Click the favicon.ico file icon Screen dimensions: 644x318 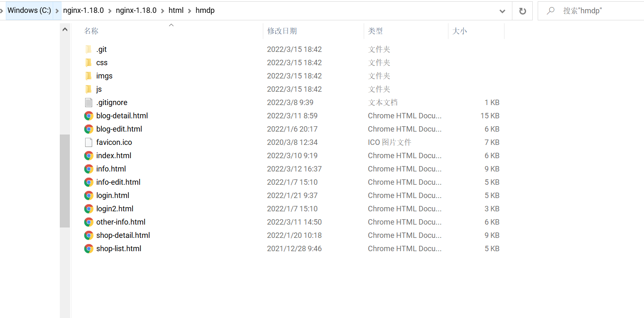tap(88, 142)
